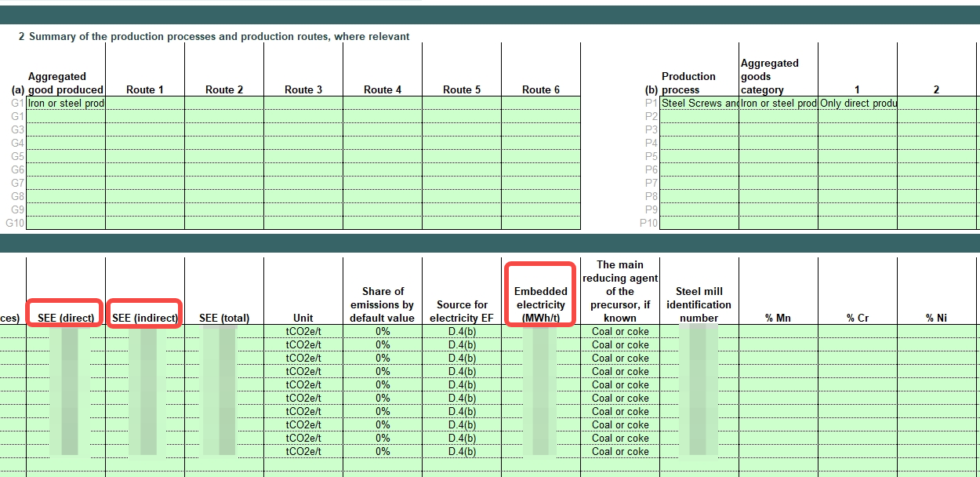Select the SEE (indirect) column header
Screen dimensions: 980x477
(x=145, y=318)
